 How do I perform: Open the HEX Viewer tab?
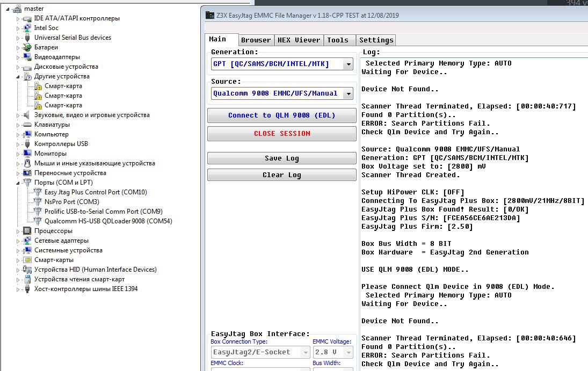click(x=299, y=40)
